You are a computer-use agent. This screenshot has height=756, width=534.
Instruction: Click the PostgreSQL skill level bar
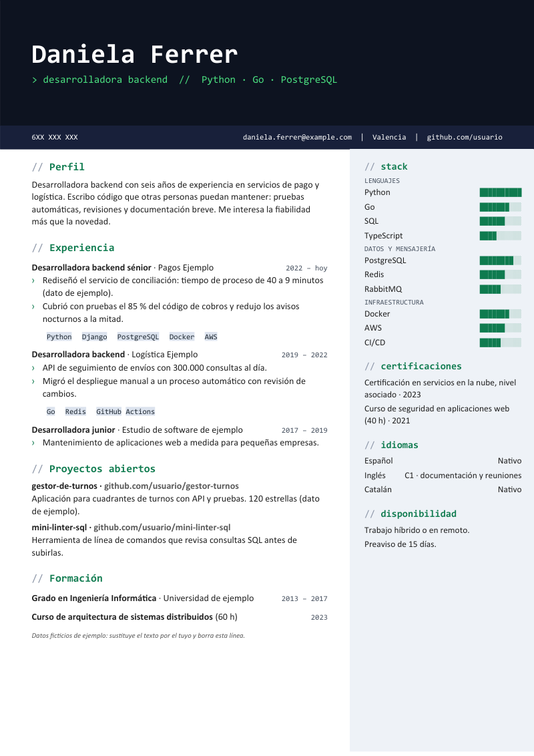(500, 261)
